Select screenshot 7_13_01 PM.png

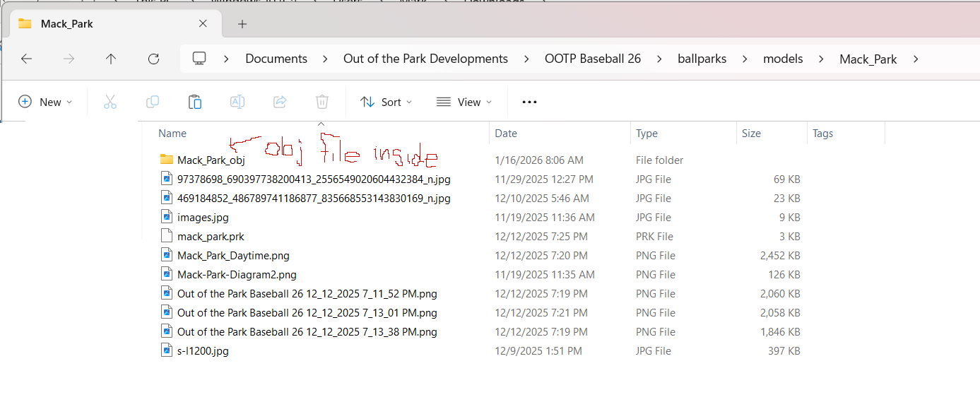coord(307,312)
